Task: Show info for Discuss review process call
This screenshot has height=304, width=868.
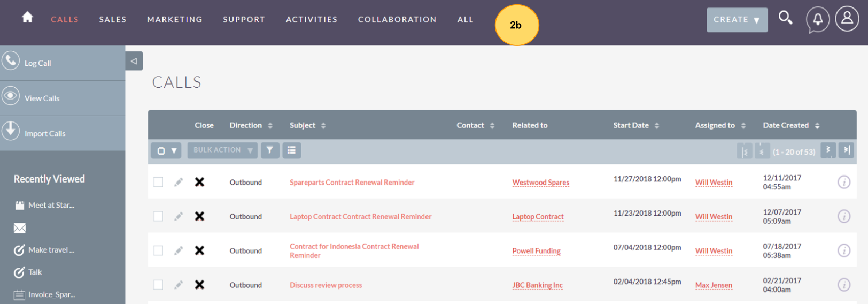Action: [843, 285]
